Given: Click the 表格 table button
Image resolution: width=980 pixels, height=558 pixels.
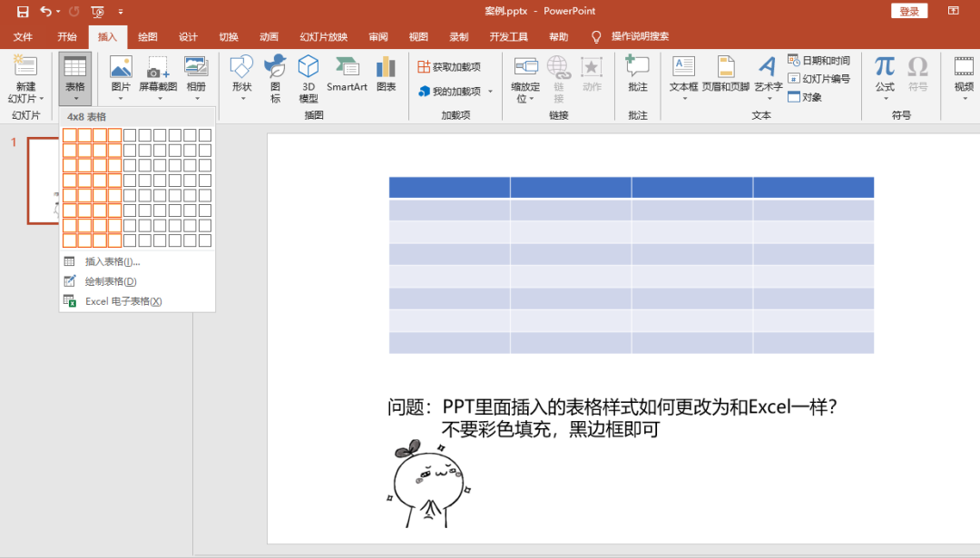Looking at the screenshot, I should point(75,78).
